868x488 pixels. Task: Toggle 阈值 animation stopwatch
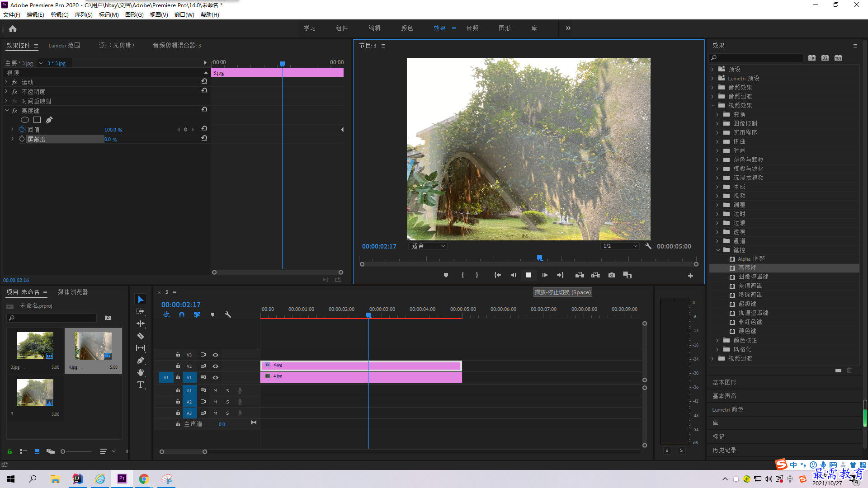click(22, 129)
